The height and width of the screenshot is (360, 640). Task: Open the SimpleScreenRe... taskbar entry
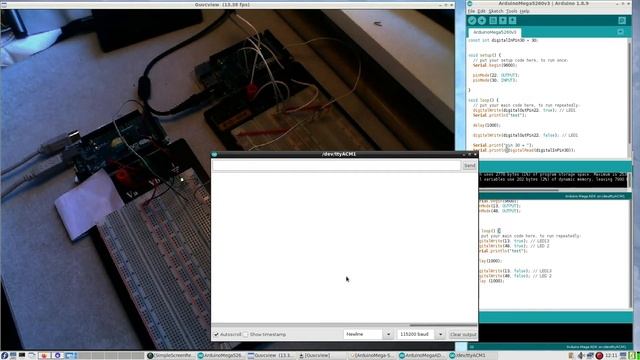[171, 356]
